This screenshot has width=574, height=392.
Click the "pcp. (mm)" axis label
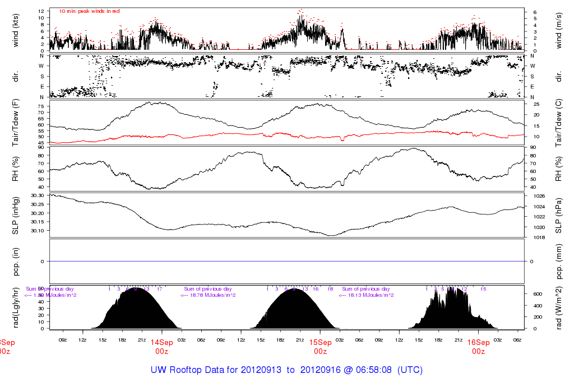point(558,261)
